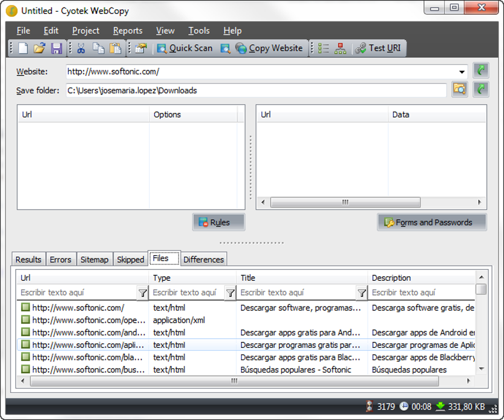504x420 pixels.
Task: Click Description column header in files list
Action: point(421,278)
